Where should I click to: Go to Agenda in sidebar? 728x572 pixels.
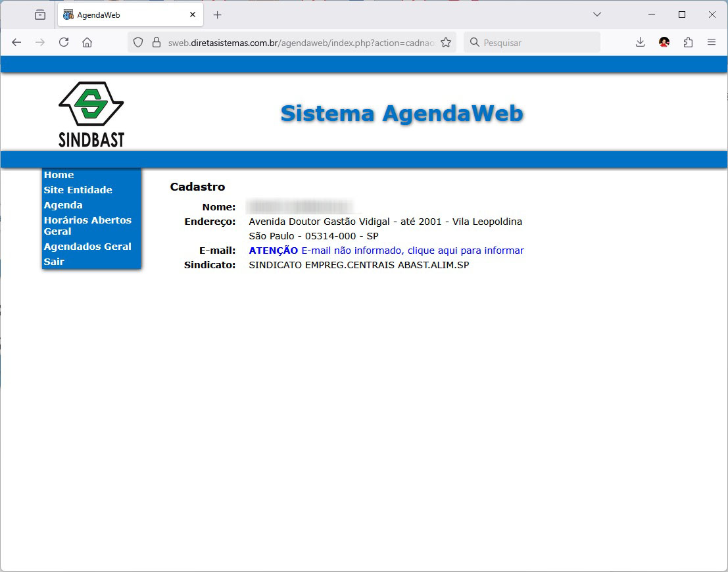point(63,205)
